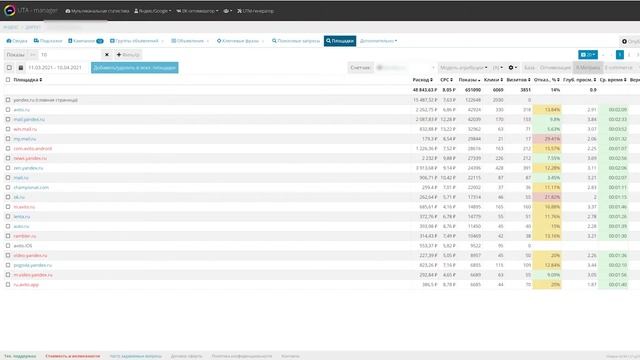
Task: Open Политика конфиденциальности footer link
Action: pyautogui.click(x=242, y=356)
